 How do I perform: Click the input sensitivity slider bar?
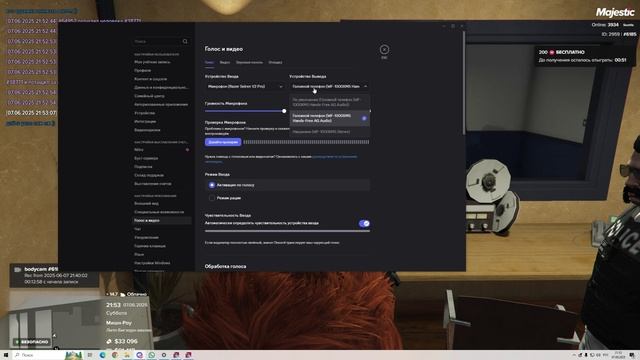(x=287, y=231)
